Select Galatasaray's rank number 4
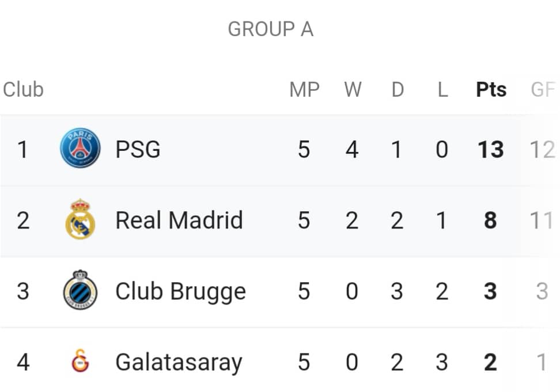This screenshot has width=560, height=392. [23, 363]
